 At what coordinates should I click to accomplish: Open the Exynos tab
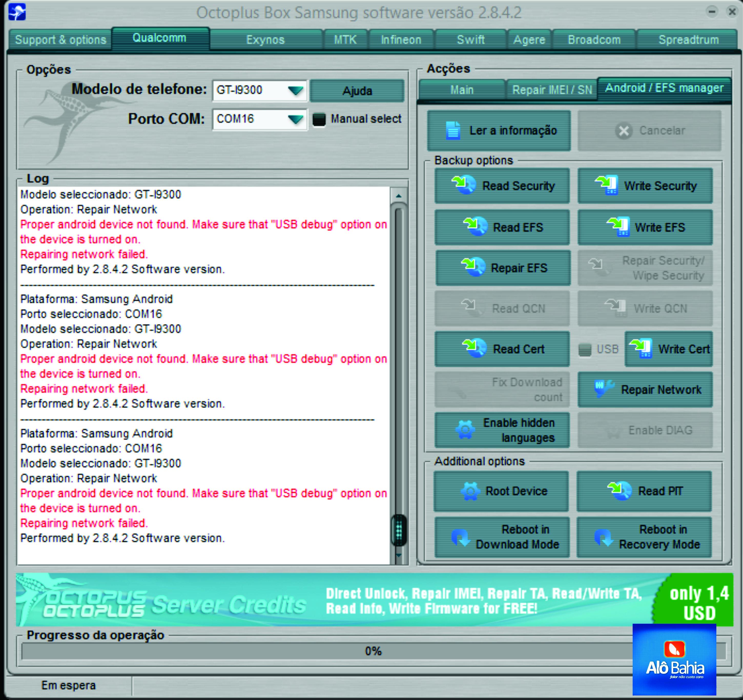click(x=266, y=40)
